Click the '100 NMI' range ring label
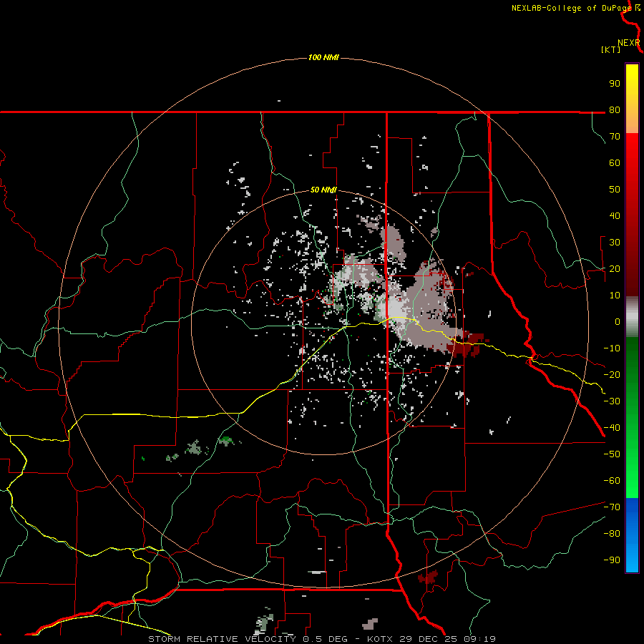 click(323, 57)
